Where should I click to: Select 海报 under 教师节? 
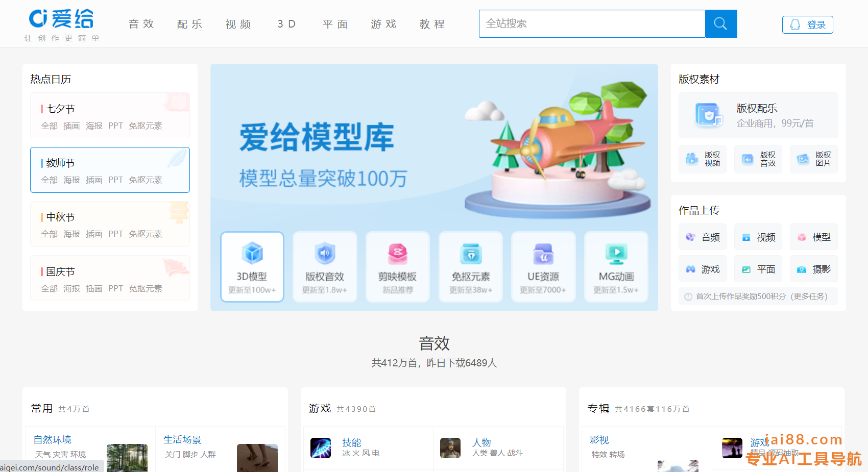[x=71, y=180]
